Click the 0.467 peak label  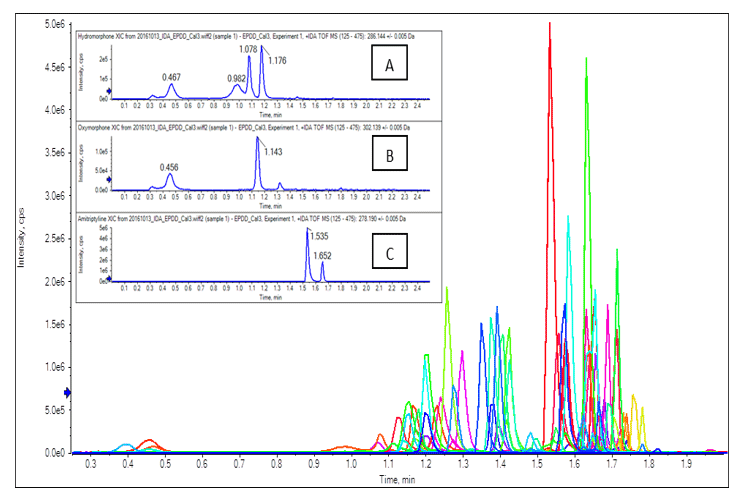click(x=172, y=77)
